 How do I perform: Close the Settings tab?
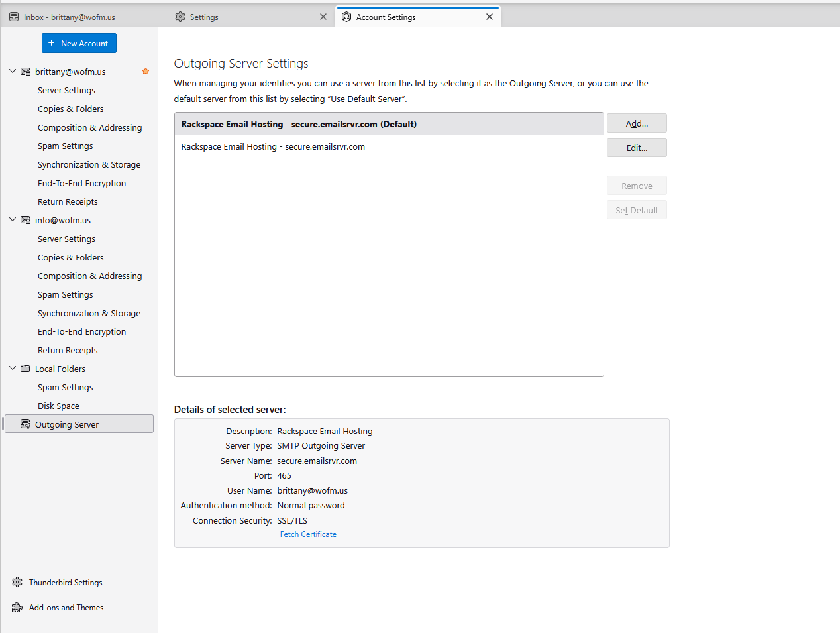pos(323,17)
